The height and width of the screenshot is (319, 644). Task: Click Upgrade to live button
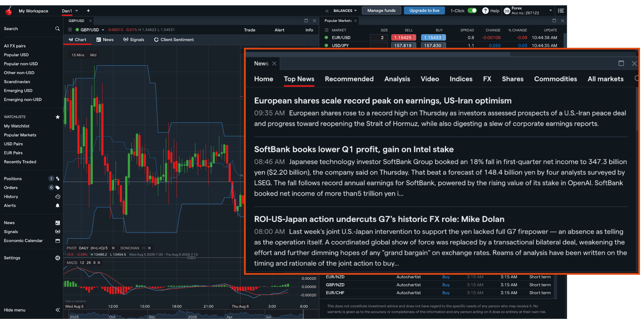pos(424,11)
